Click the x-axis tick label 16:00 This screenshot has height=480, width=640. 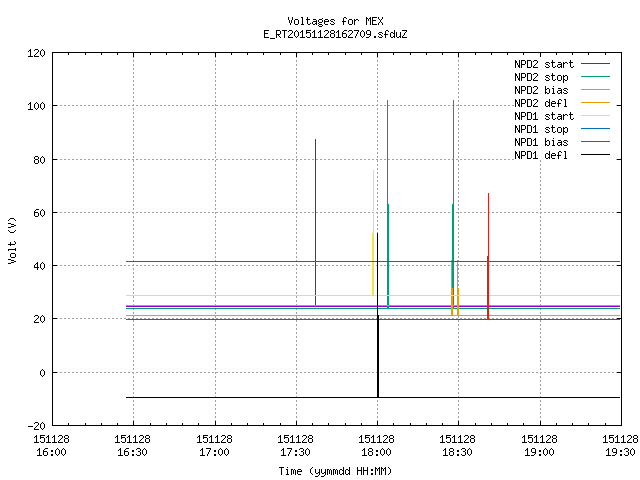[51, 452]
